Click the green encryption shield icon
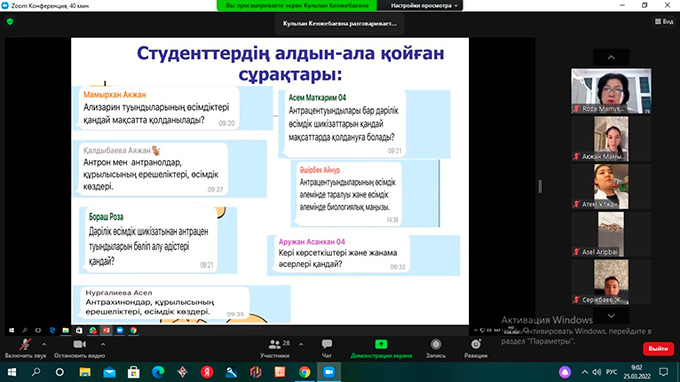The height and width of the screenshot is (382, 680). coord(10,21)
